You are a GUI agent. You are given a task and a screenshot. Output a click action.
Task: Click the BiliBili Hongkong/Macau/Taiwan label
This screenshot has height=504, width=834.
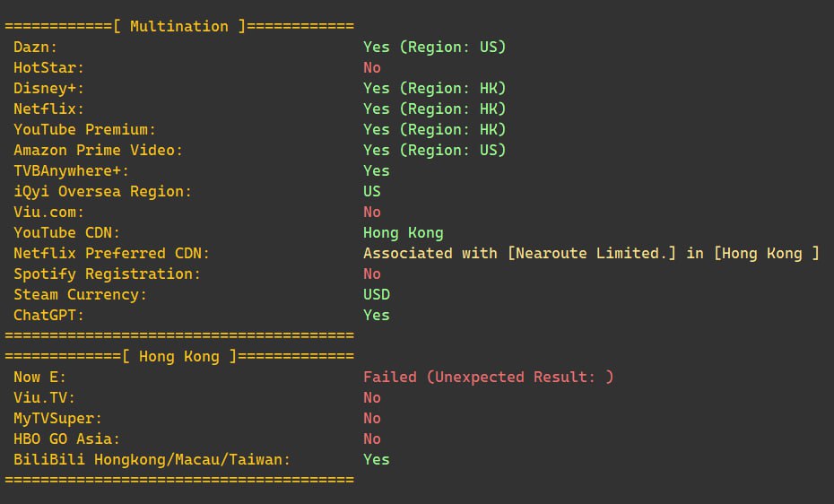[x=152, y=459]
